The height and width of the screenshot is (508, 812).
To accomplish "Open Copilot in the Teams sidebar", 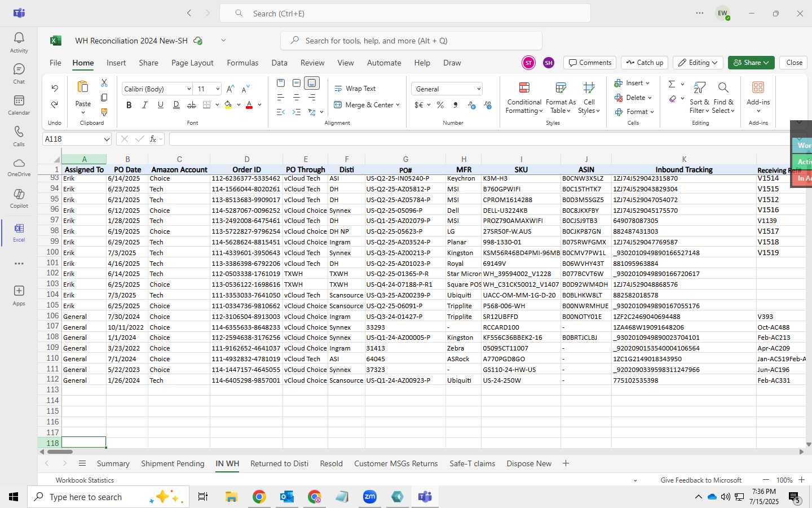I will (19, 198).
